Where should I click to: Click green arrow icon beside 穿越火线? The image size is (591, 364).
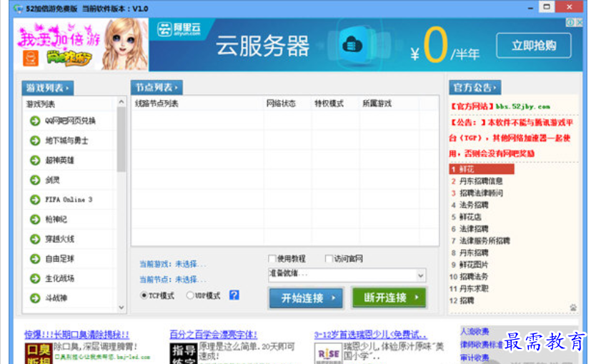coord(35,239)
